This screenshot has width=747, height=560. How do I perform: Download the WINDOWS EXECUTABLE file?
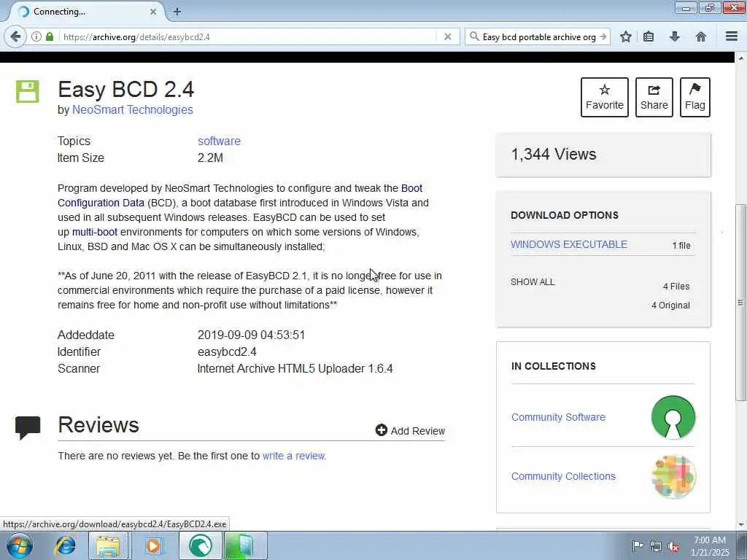click(569, 244)
